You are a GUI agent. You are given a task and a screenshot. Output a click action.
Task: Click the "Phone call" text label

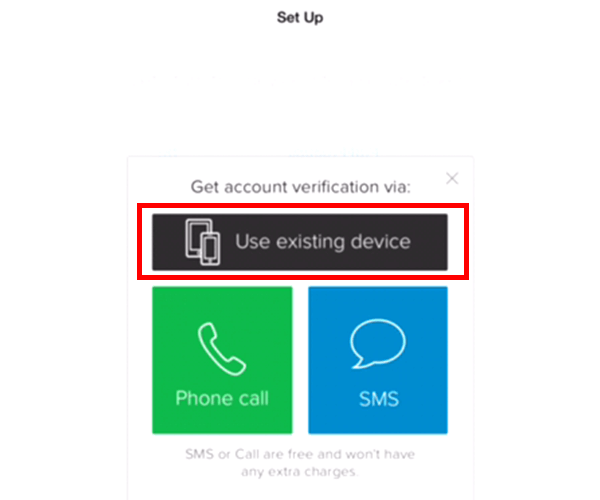pyautogui.click(x=222, y=398)
